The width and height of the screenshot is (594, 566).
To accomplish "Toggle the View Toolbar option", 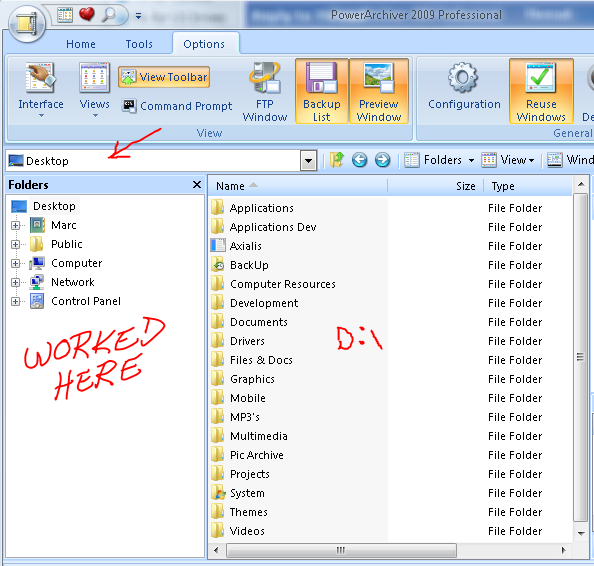I will tap(164, 77).
